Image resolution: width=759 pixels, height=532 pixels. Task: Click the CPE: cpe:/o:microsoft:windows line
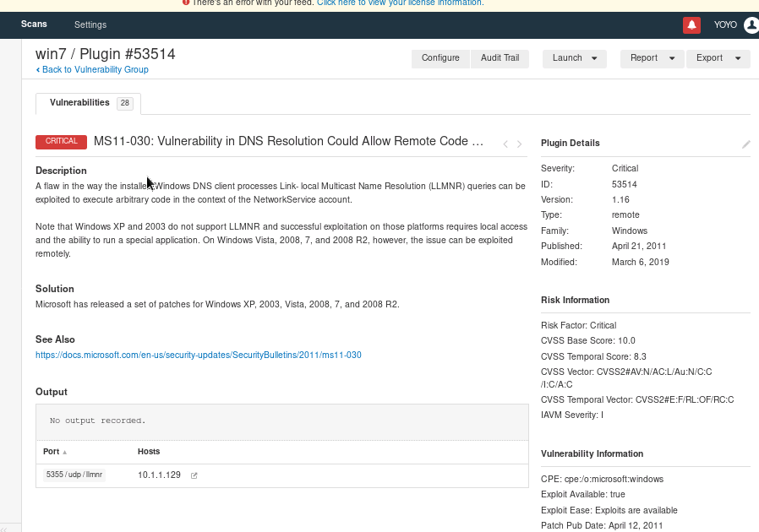602,480
